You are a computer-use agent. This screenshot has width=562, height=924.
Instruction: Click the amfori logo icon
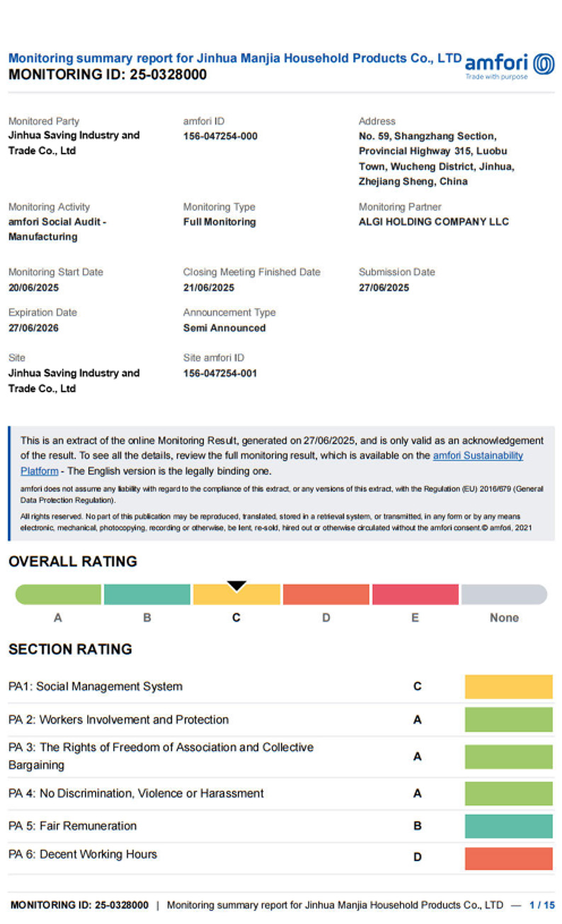pos(544,64)
